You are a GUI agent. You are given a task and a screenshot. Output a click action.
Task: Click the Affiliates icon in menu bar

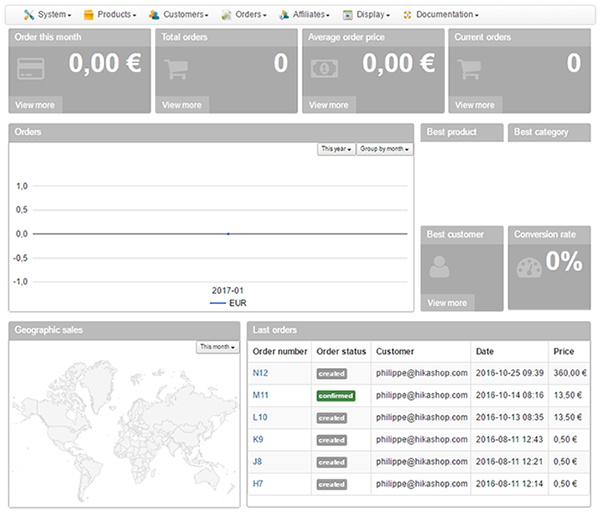point(284,15)
